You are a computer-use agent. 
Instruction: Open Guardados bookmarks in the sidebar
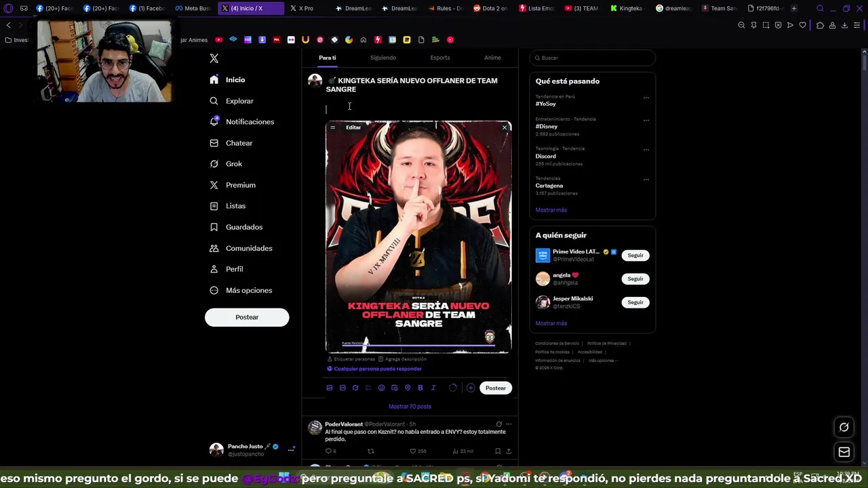click(x=236, y=227)
